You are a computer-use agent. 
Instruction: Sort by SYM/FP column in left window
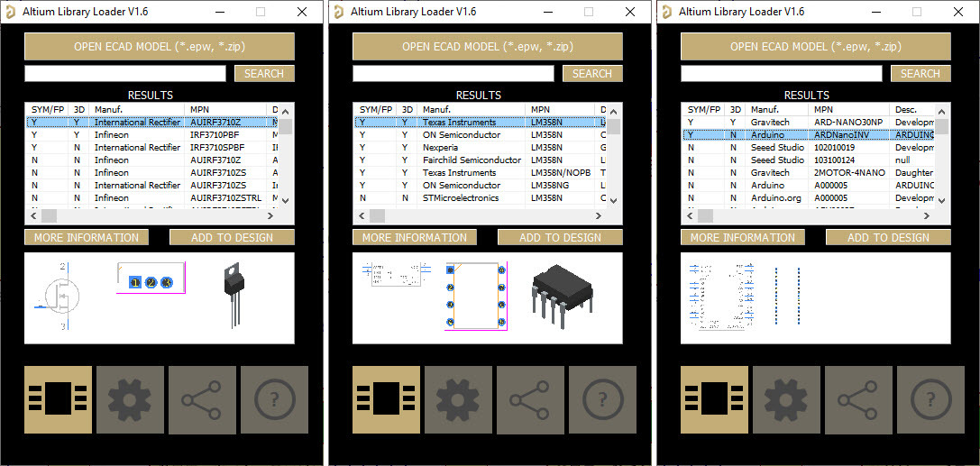[x=47, y=109]
